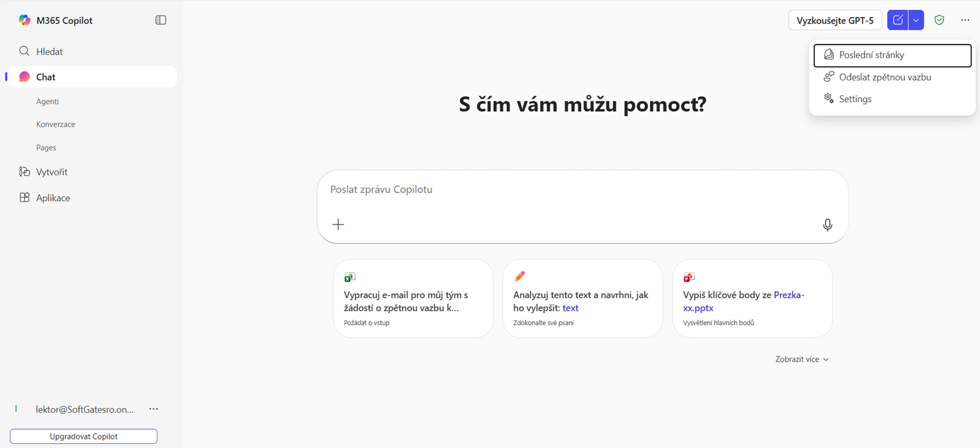Open Settings from the dropdown menu
Viewport: 980px width, 448px height.
[x=855, y=99]
